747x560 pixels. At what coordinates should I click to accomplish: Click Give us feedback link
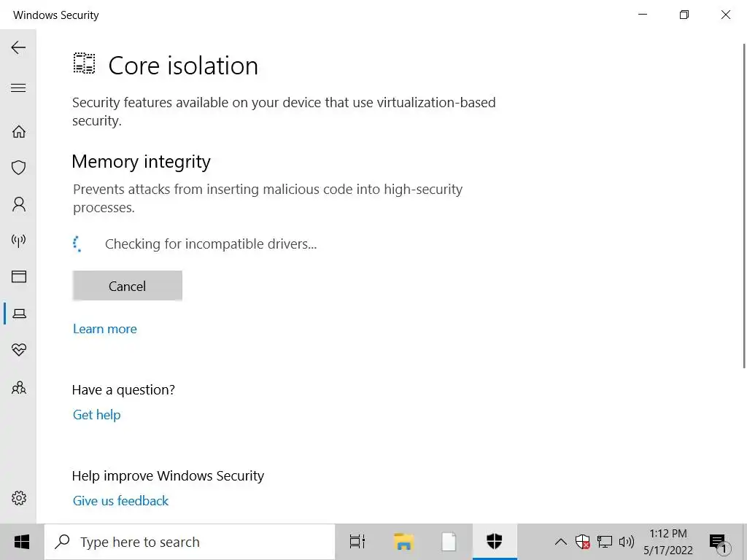(x=120, y=501)
